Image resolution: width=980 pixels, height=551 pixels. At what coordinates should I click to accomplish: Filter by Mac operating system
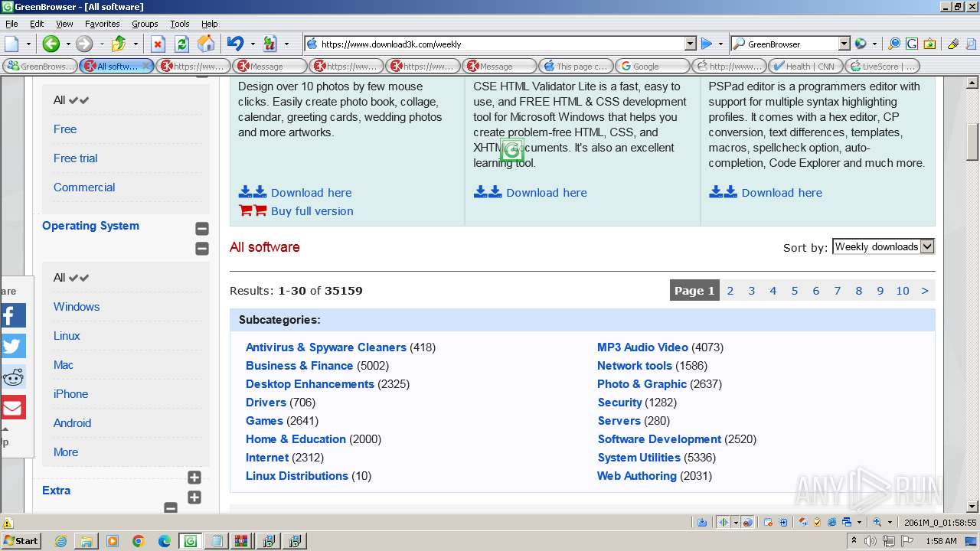(x=64, y=365)
